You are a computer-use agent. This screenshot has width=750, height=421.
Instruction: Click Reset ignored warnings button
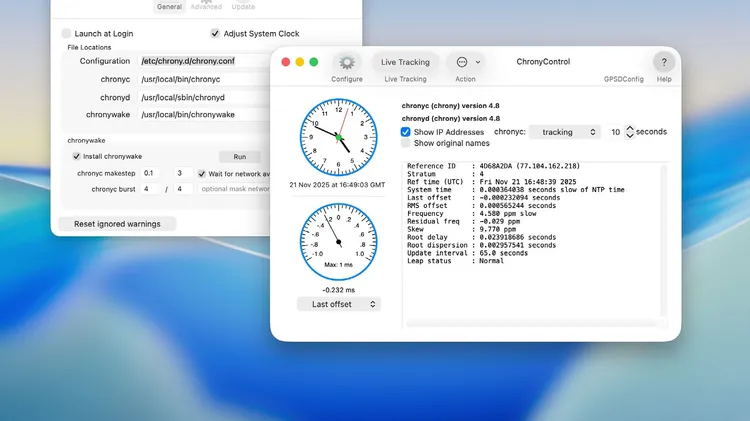(x=117, y=224)
